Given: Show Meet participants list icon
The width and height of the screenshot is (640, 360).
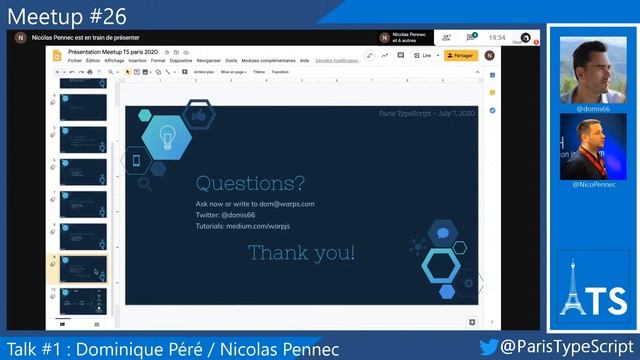Looking at the screenshot, I should pyautogui.click(x=447, y=38).
